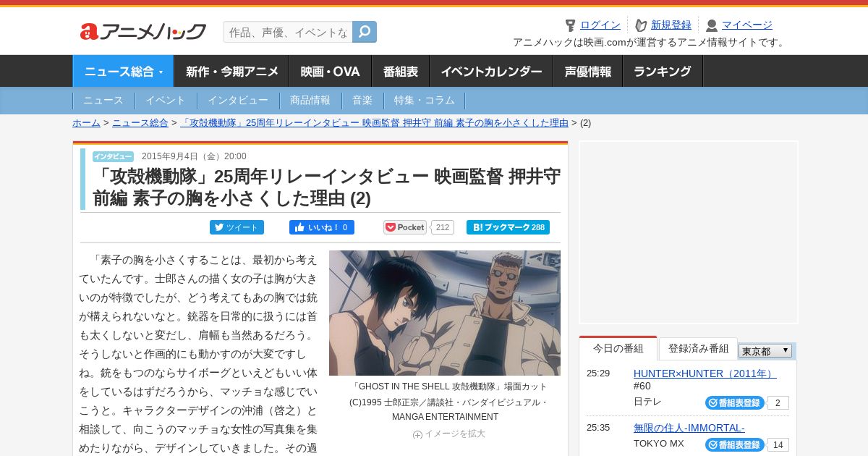Open the 新規登録 link
868x456 pixels.
point(671,25)
